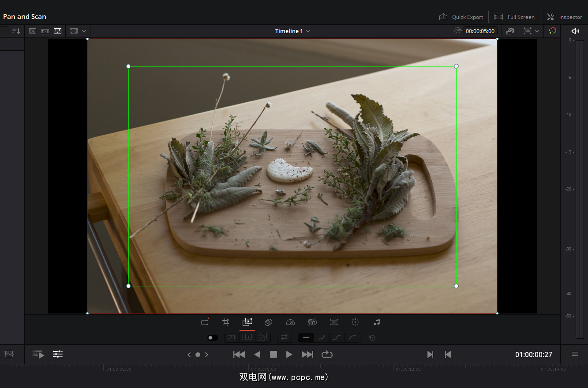Switch to the Dynamic Zoom tab

click(247, 322)
